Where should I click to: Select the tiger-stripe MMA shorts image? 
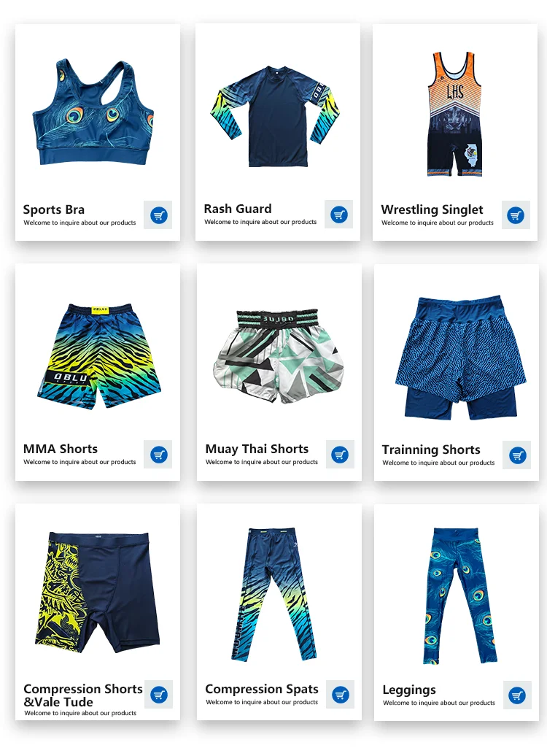(x=98, y=357)
